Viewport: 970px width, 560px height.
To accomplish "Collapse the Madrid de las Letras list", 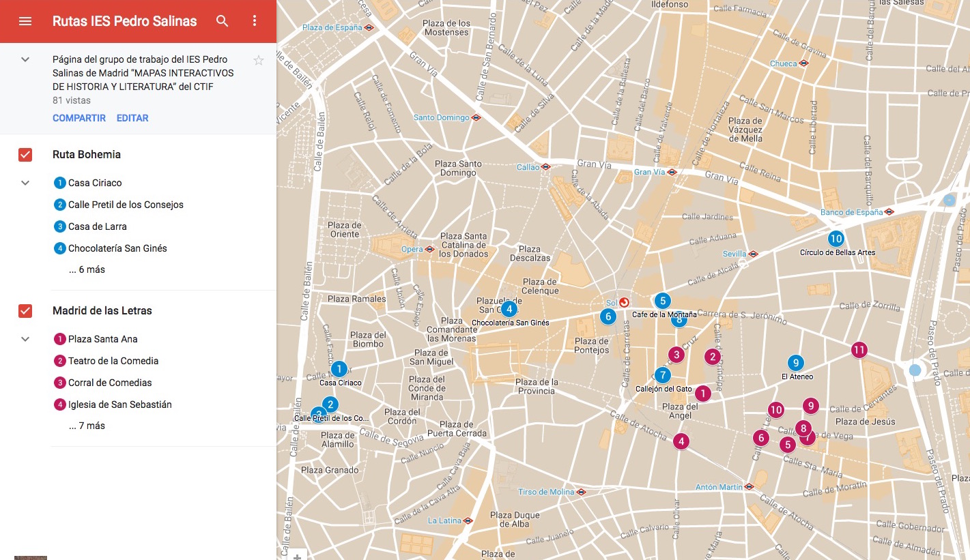I will (x=25, y=339).
